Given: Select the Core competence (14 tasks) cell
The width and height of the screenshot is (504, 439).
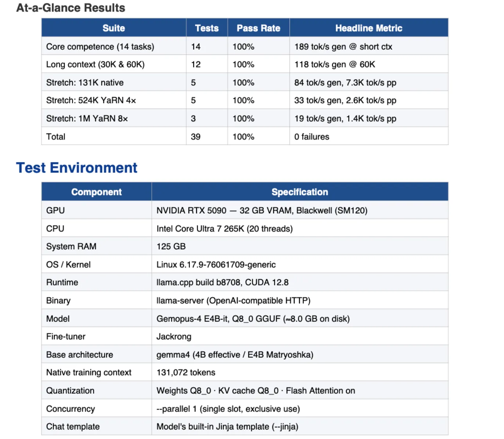Looking at the screenshot, I should (100, 47).
